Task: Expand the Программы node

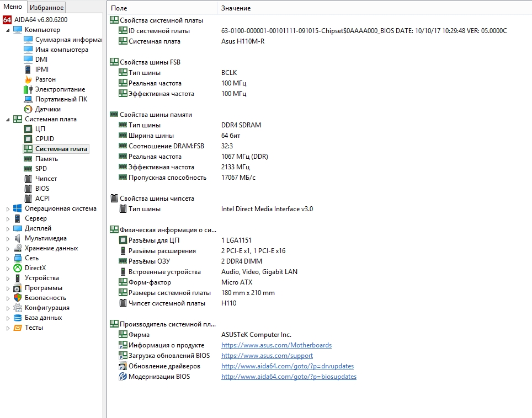Action: 8,288
